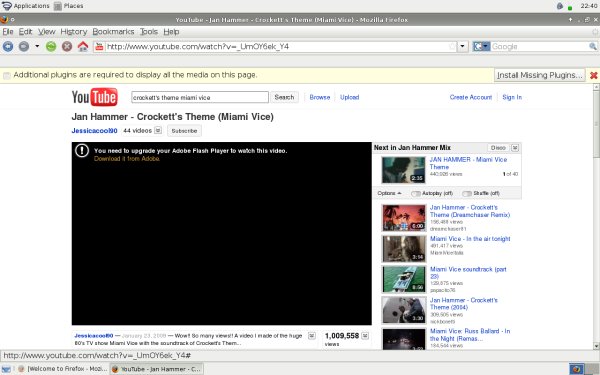The width and height of the screenshot is (600, 375).
Task: Click Download it from Adobe link
Action: 127,158
